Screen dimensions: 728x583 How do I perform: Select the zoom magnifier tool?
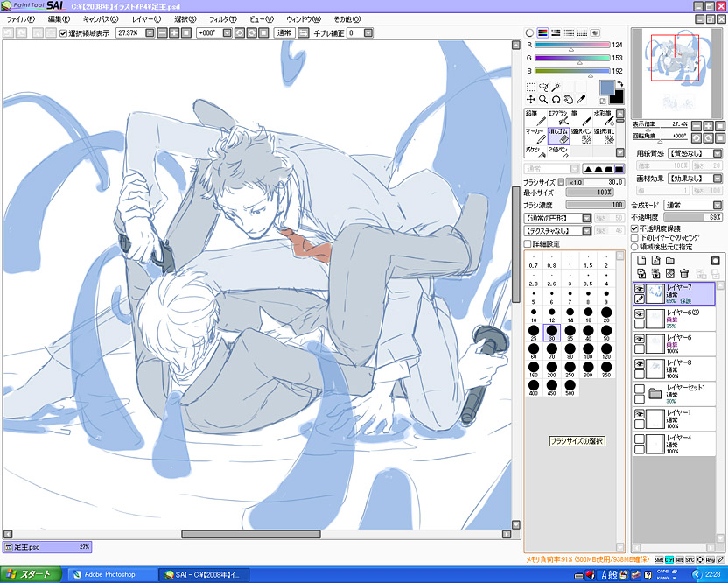543,100
